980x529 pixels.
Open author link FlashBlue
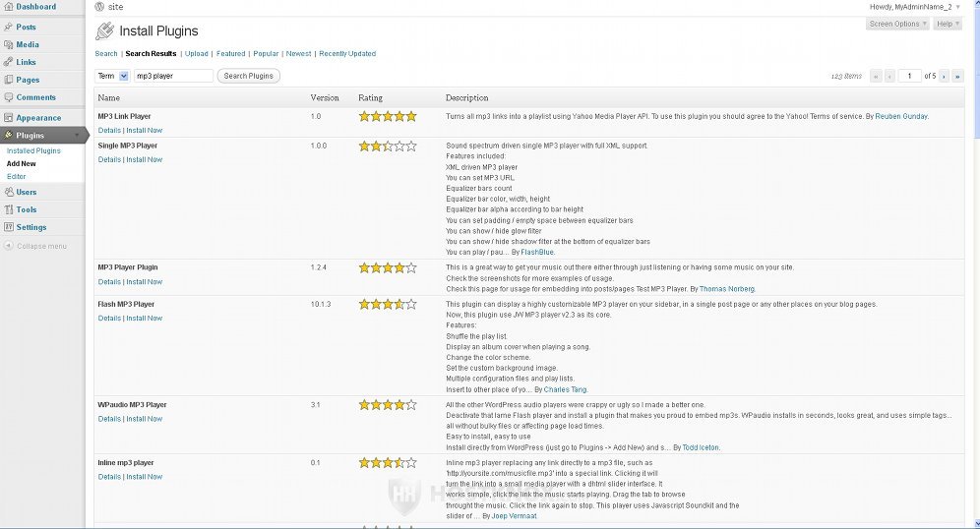(x=537, y=253)
